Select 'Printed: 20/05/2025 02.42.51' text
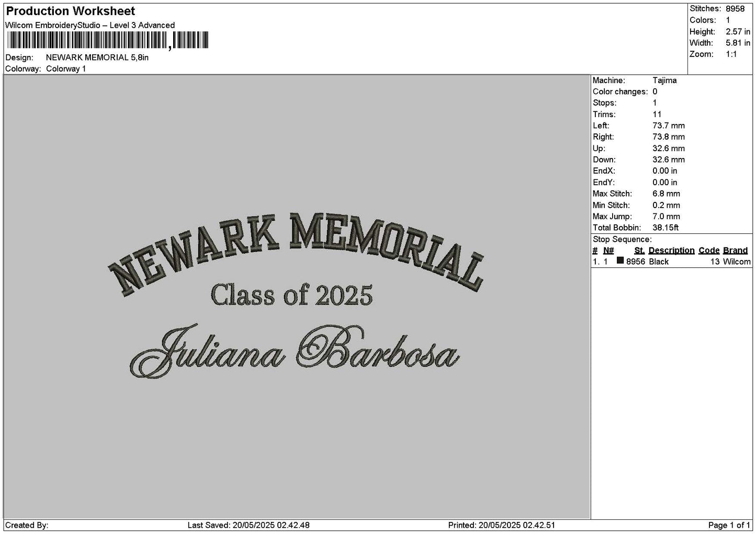Viewport: 756px width, 534px height. tap(502, 525)
